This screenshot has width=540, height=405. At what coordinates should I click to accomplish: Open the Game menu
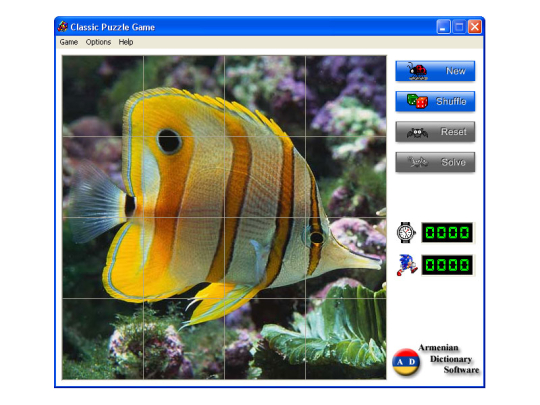tap(69, 42)
